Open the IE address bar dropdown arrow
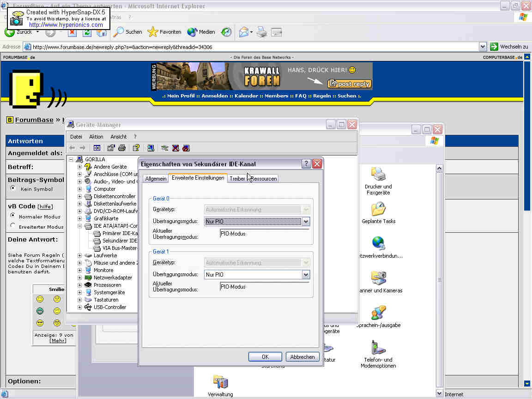 [x=483, y=47]
